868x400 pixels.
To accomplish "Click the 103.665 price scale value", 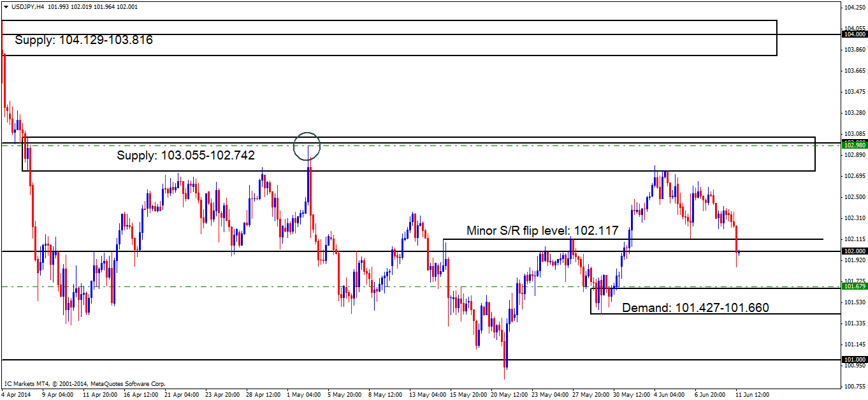I will click(x=854, y=70).
